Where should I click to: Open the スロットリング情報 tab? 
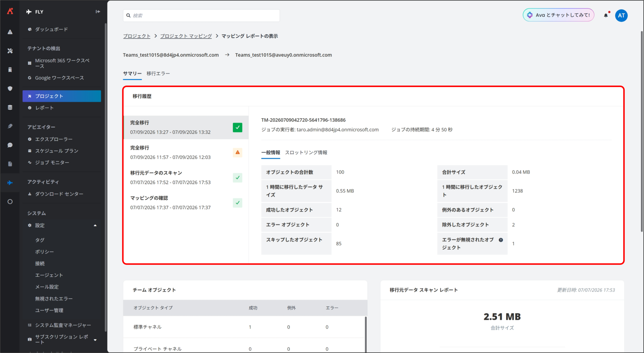pyautogui.click(x=306, y=152)
